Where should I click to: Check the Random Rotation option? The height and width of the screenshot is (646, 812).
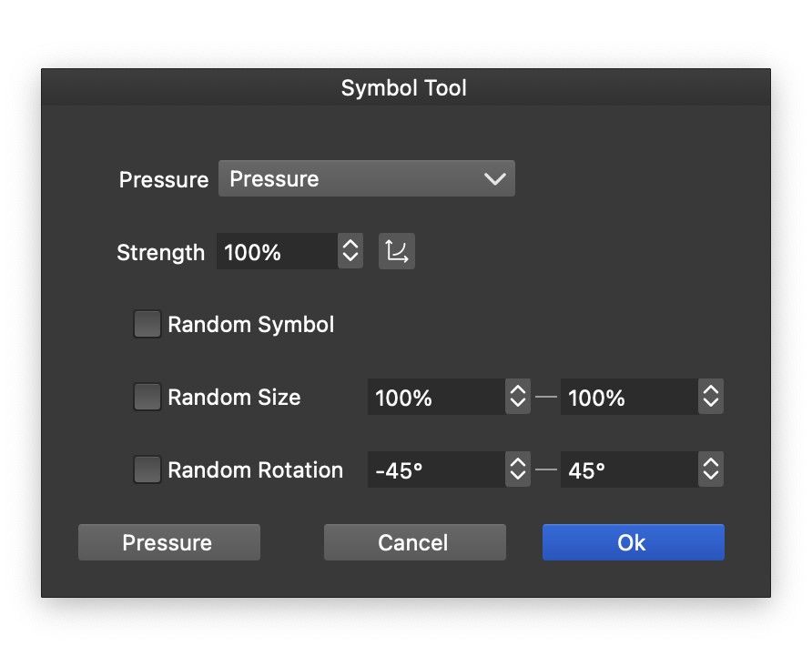[x=147, y=469]
